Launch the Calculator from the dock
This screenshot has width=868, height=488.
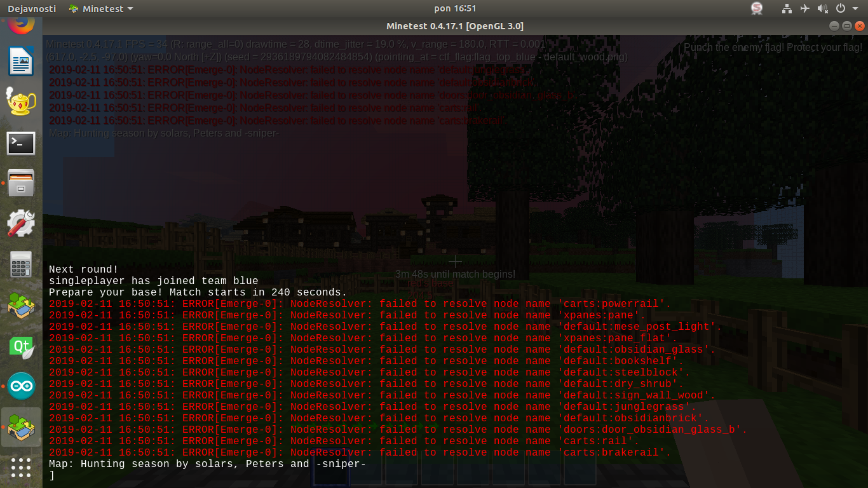[21, 264]
